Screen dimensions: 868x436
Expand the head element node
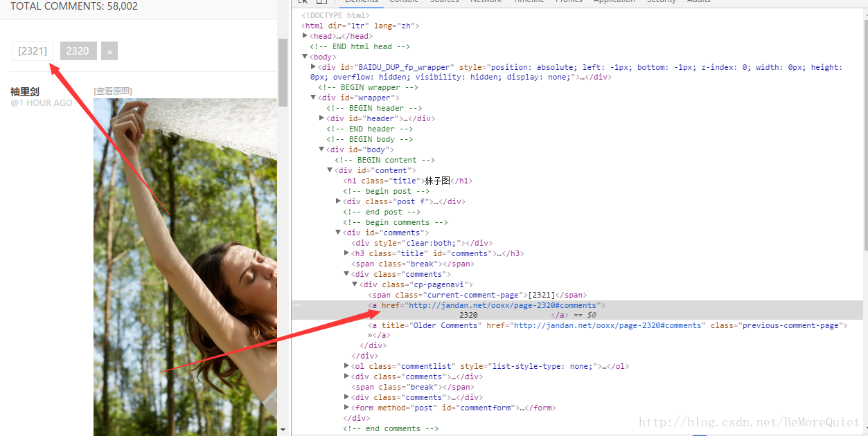pyautogui.click(x=305, y=36)
